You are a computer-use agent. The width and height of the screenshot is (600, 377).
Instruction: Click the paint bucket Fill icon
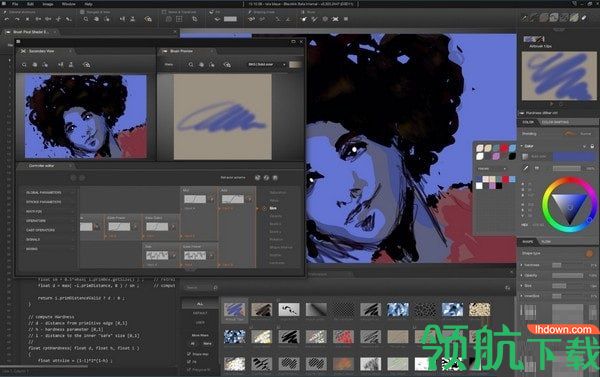coord(217,19)
